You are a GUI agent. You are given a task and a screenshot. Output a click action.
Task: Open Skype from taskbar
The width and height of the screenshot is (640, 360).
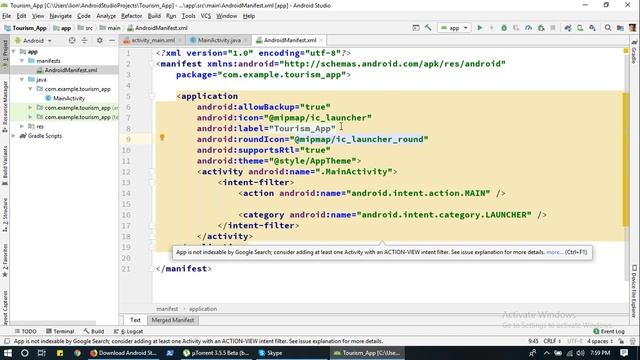point(271,353)
